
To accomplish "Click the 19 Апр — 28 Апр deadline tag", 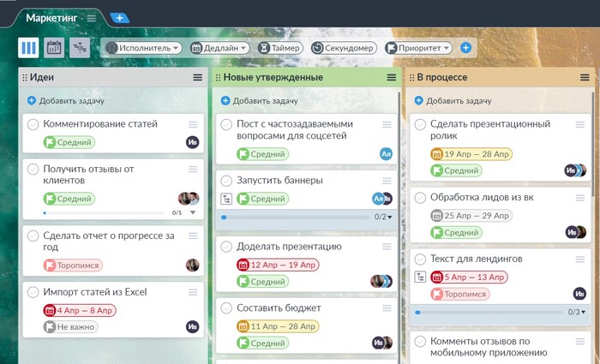I will [x=471, y=154].
